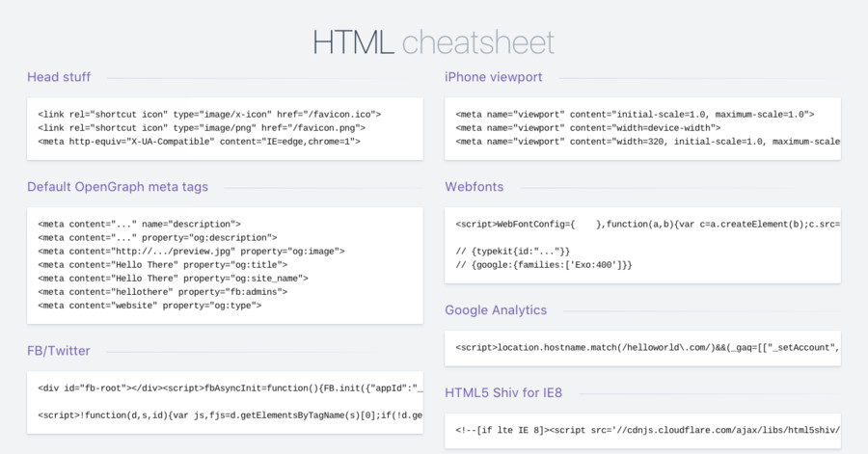This screenshot has width=868, height=454.
Task: Click the location.hostname.match analytics script line
Action: tap(646, 347)
